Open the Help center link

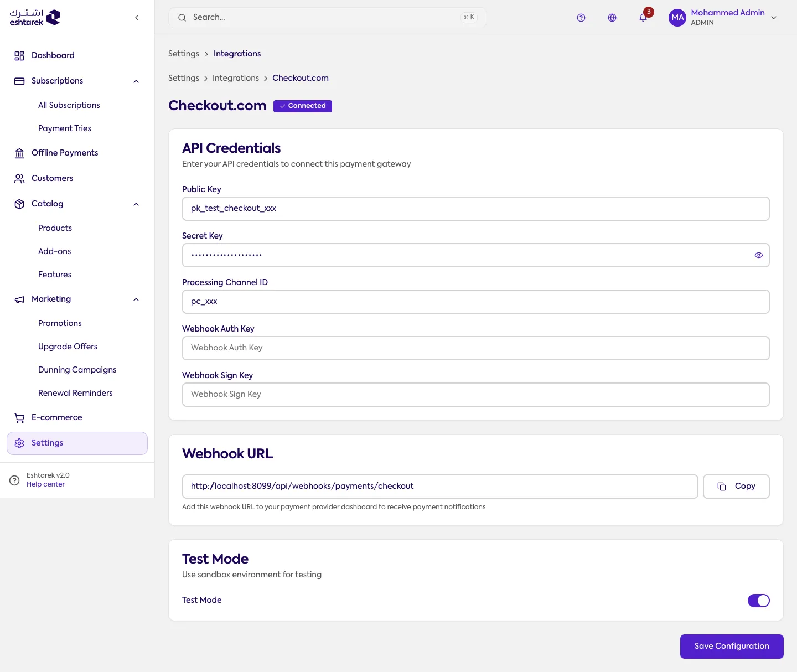[x=46, y=484]
